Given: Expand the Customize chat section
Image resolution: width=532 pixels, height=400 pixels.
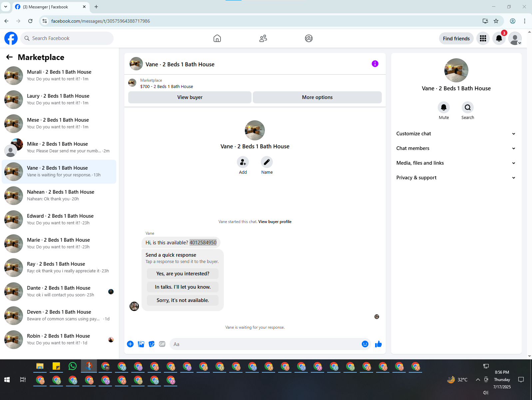Looking at the screenshot, I should [456, 134].
